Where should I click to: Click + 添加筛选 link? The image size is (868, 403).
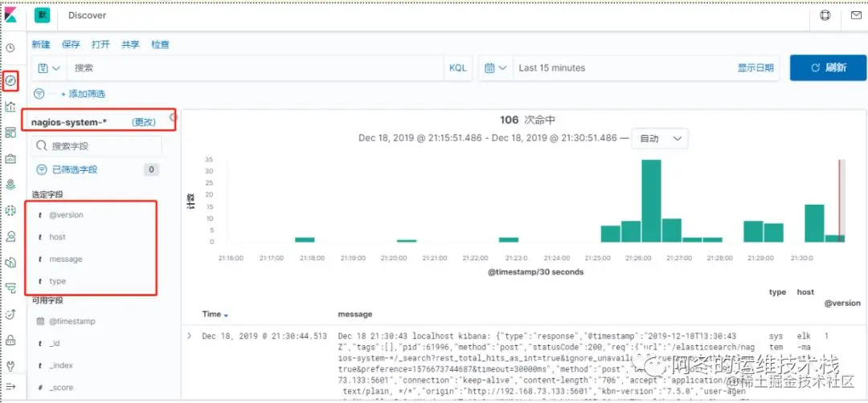(83, 94)
